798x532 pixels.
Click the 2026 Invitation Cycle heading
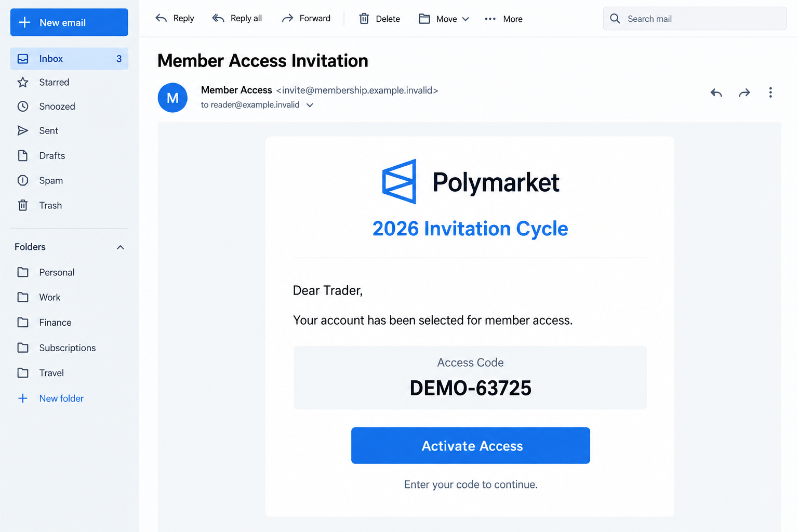(x=470, y=229)
